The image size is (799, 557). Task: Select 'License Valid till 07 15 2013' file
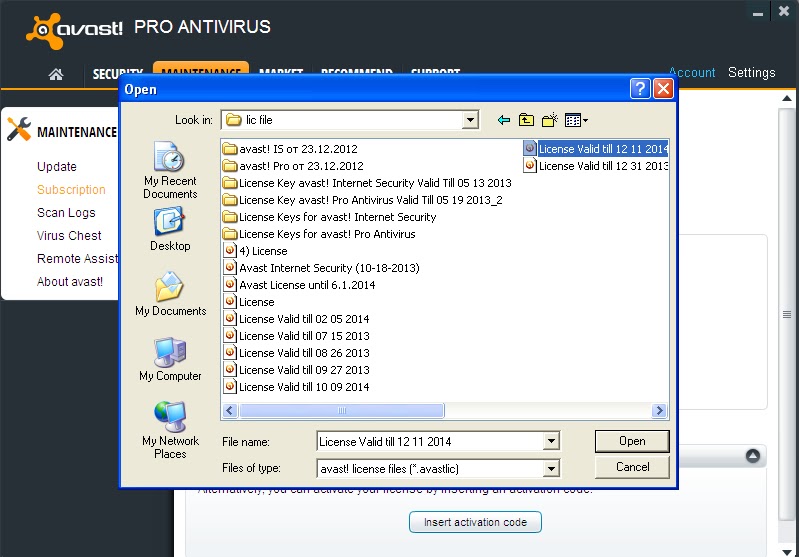tap(297, 336)
